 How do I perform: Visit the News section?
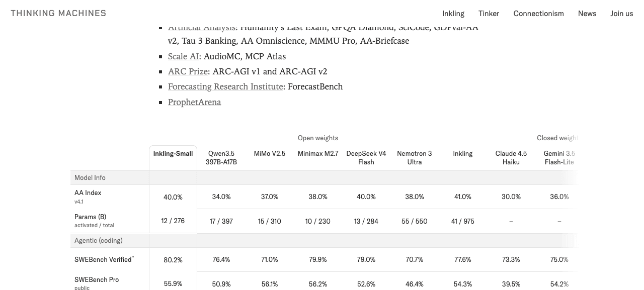(x=587, y=14)
